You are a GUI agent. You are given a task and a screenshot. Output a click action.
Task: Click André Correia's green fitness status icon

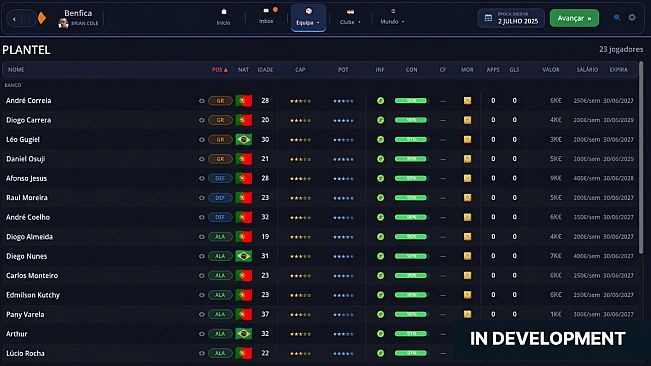click(380, 101)
